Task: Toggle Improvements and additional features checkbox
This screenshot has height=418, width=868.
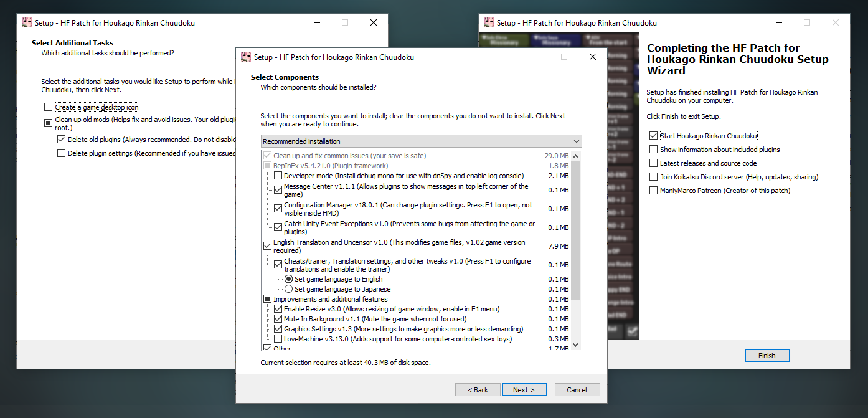Action: point(267,299)
